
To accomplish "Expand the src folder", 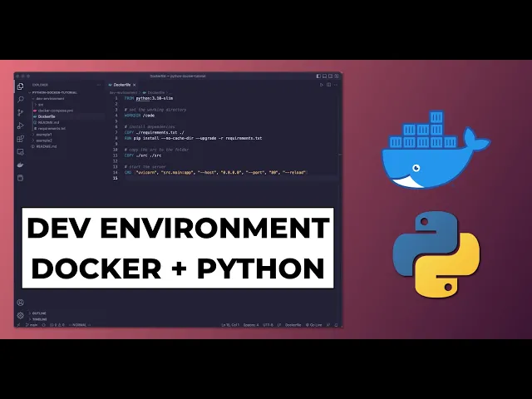I will pyautogui.click(x=41, y=105).
